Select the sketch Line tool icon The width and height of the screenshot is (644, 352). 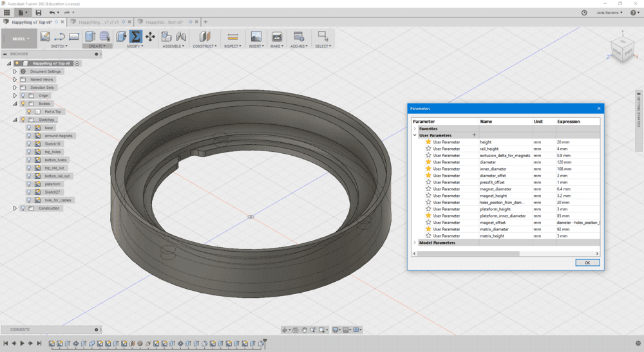click(x=59, y=37)
